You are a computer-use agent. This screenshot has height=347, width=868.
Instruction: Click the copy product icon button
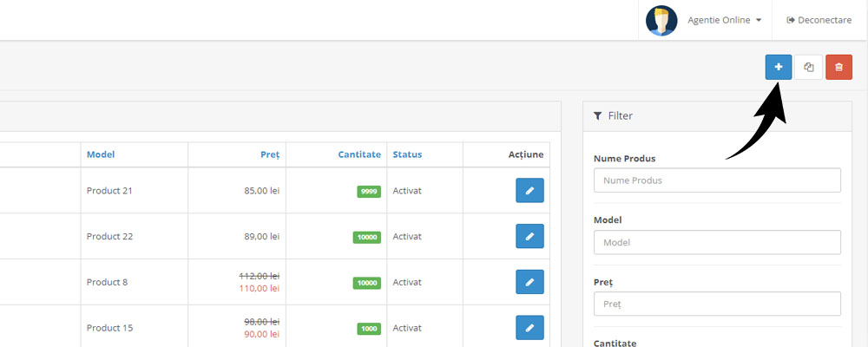tap(809, 67)
